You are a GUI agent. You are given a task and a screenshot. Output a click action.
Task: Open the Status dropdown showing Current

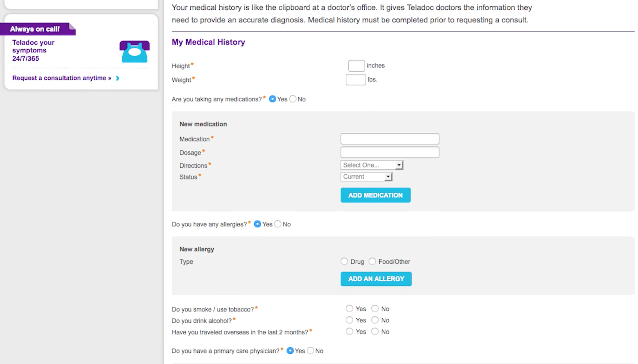366,176
